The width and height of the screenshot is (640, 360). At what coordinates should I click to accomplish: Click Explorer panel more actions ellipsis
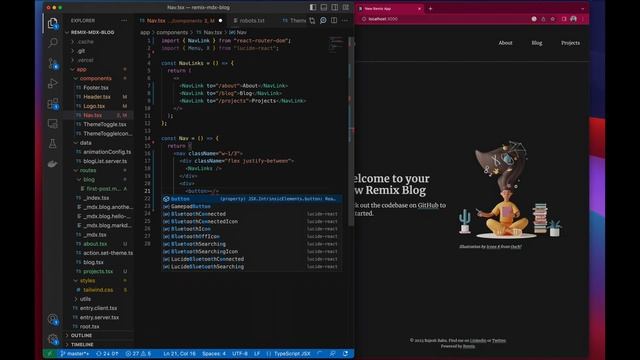tap(124, 20)
